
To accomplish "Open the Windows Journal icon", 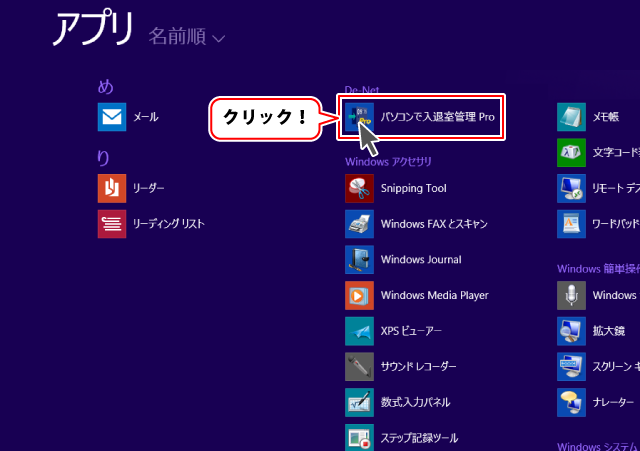I will (359, 259).
